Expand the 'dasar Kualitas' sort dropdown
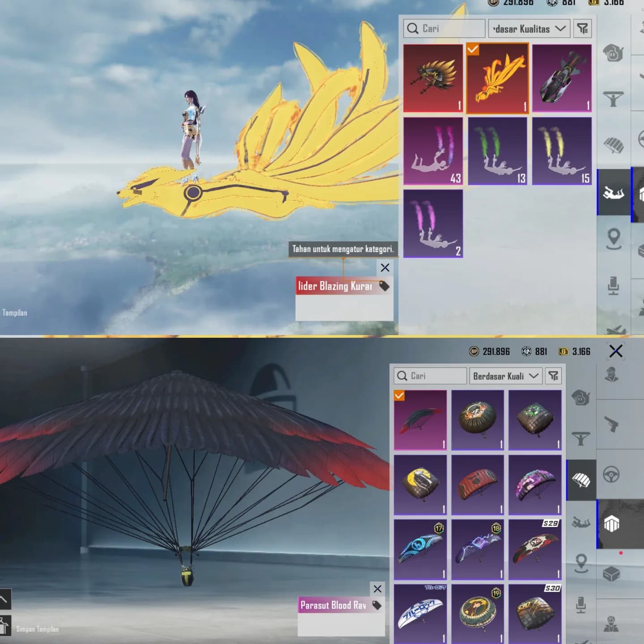644x644 pixels. click(529, 29)
